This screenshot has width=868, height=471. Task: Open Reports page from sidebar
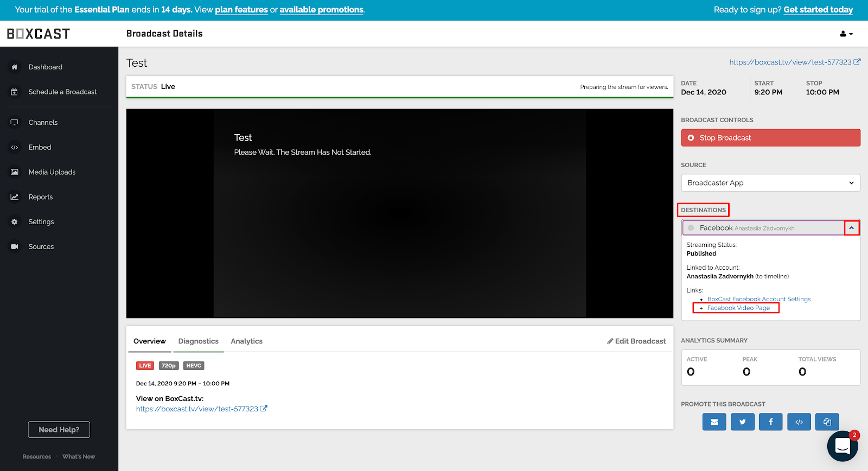click(x=41, y=197)
